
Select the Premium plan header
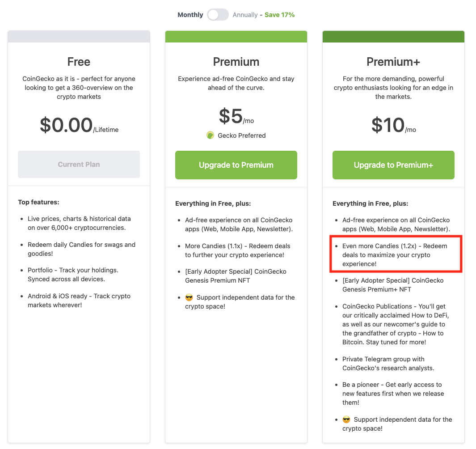(236, 62)
